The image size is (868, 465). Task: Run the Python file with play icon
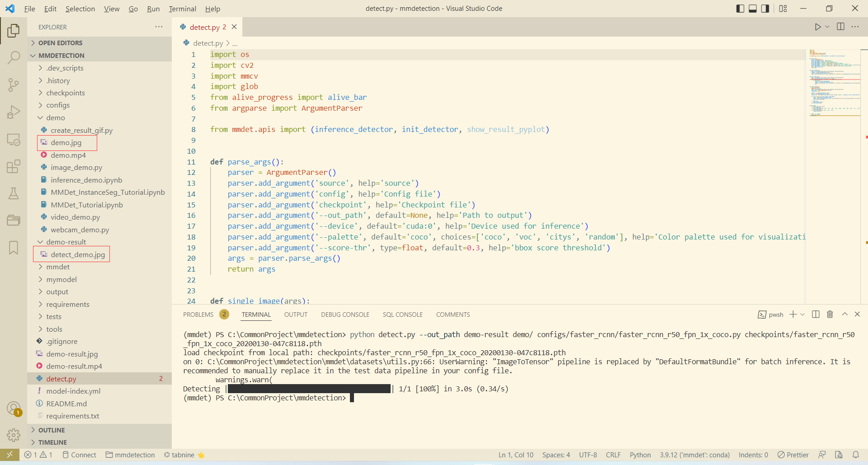point(817,27)
